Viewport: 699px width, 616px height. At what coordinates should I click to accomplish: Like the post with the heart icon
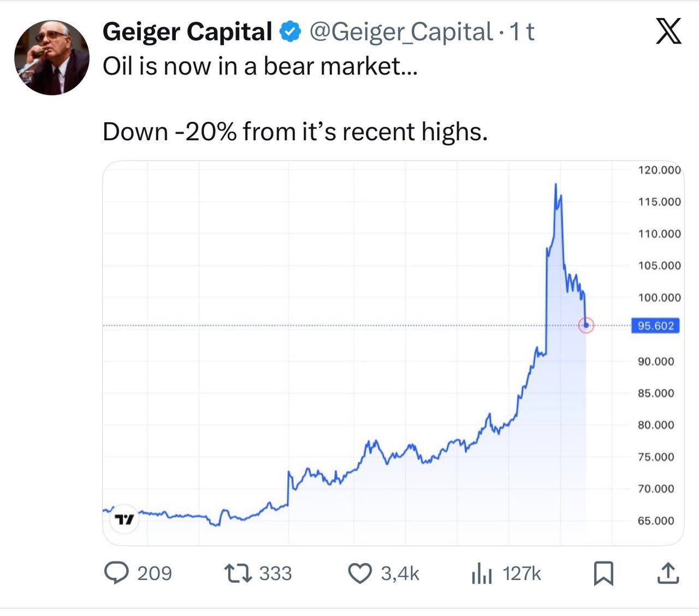point(360,574)
